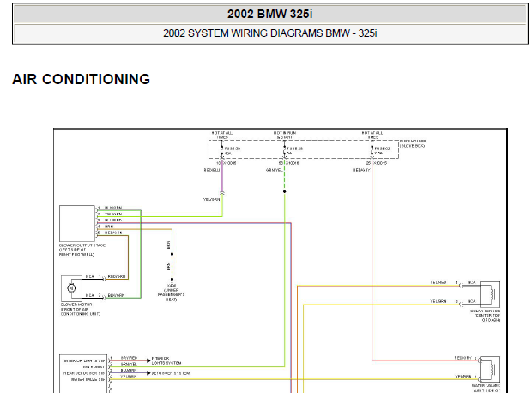
Task: Click the 'RED/GRY' wire label under fuse 62
Action: coord(361,170)
